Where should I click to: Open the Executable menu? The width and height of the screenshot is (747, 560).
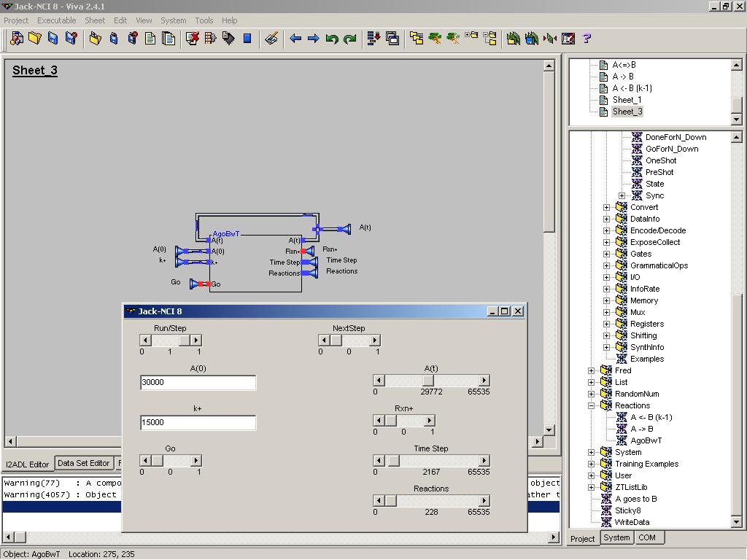57,20
